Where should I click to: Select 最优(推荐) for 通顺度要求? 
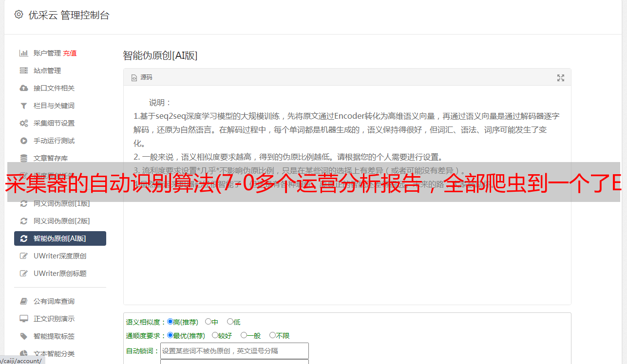(x=170, y=335)
